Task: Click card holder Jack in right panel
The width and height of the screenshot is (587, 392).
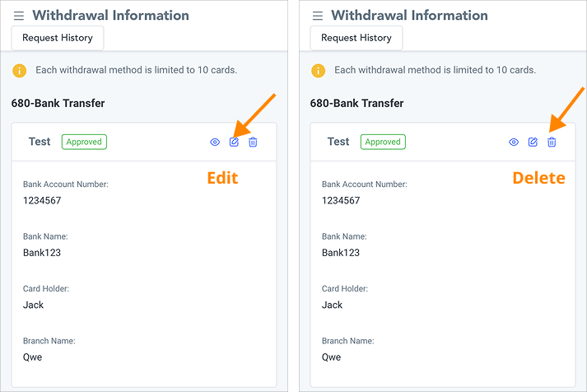Action: (x=333, y=305)
